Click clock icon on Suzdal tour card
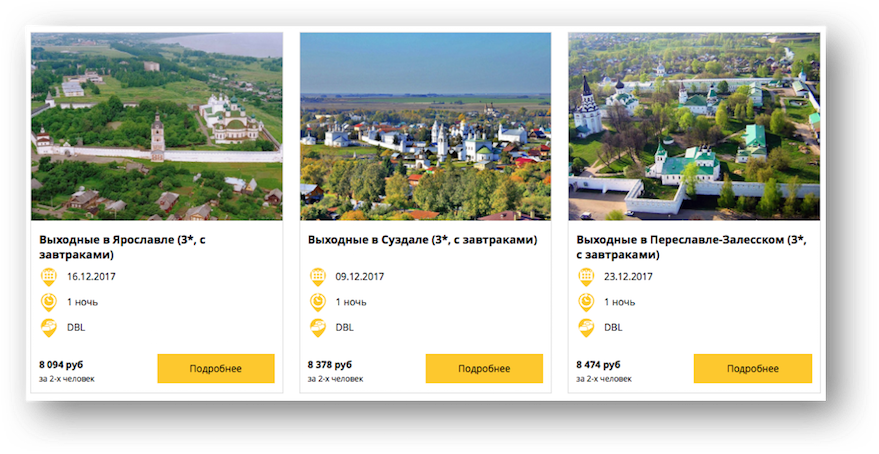The height and width of the screenshot is (454, 879). click(x=318, y=302)
